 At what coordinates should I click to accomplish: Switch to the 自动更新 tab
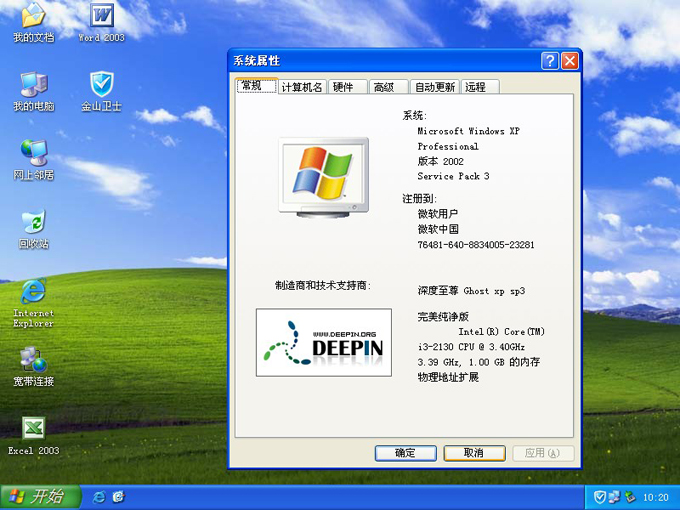pyautogui.click(x=435, y=87)
